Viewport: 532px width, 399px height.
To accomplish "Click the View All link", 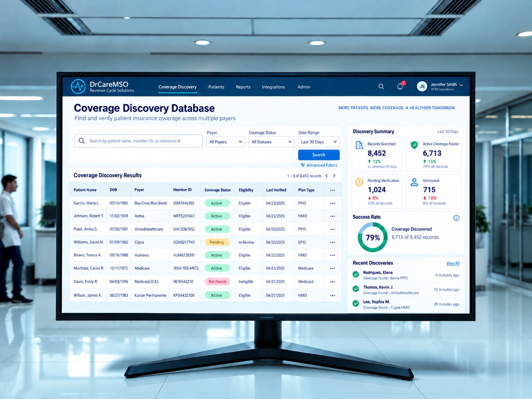I will (453, 263).
